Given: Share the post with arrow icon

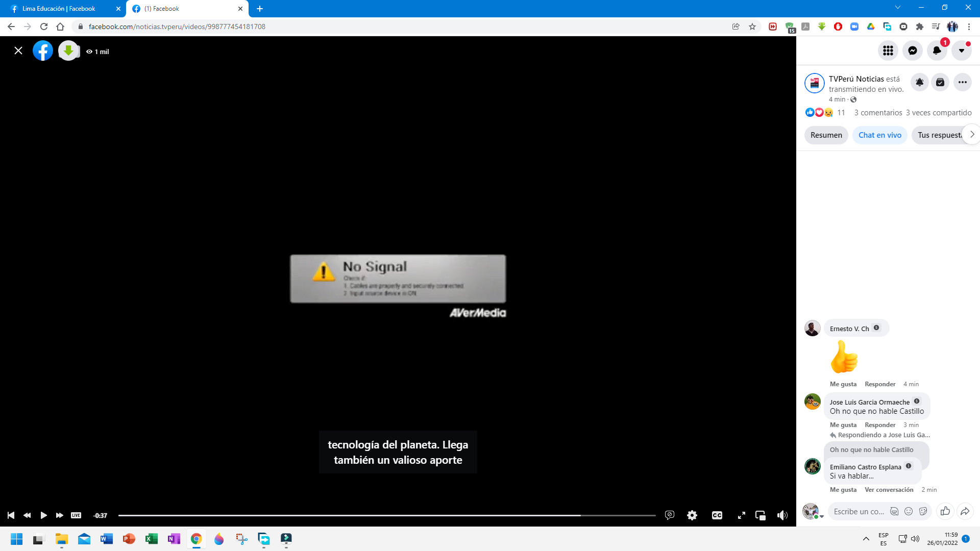Looking at the screenshot, I should (x=965, y=511).
